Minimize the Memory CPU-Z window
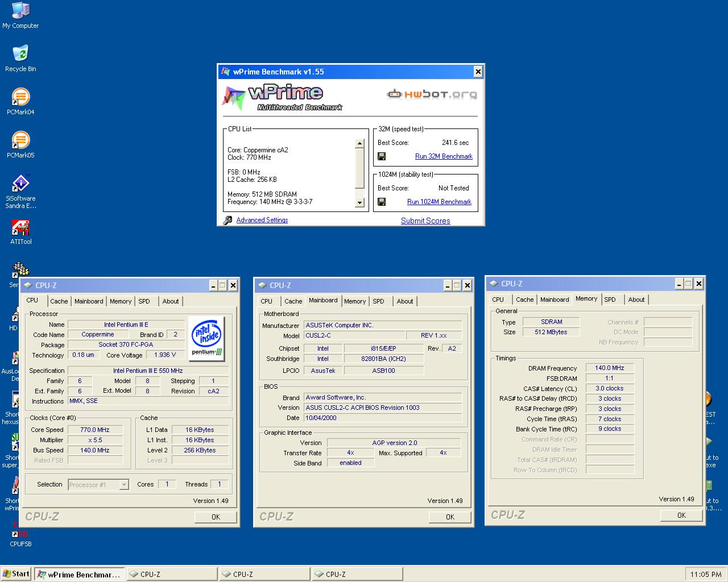Viewport: 728px width, 582px height. click(x=679, y=284)
